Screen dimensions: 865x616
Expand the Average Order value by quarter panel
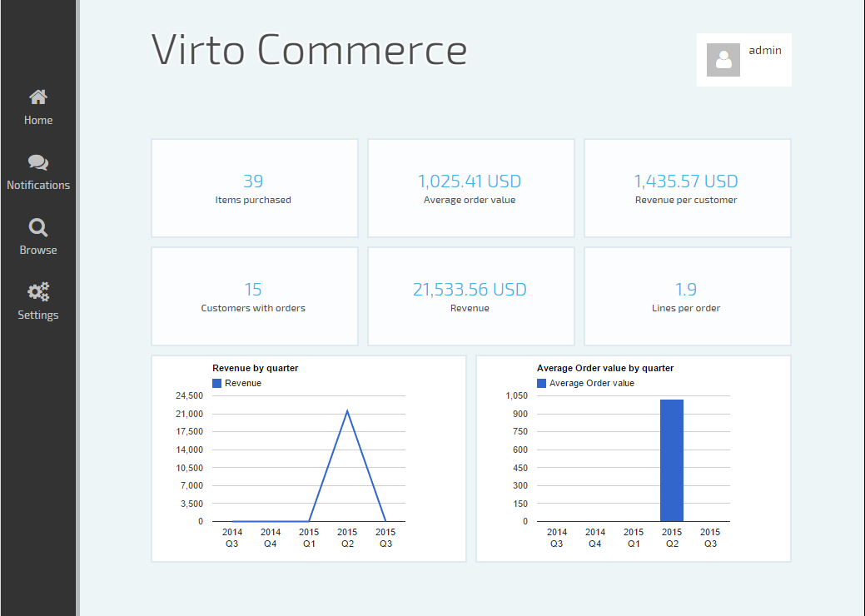[x=633, y=457]
